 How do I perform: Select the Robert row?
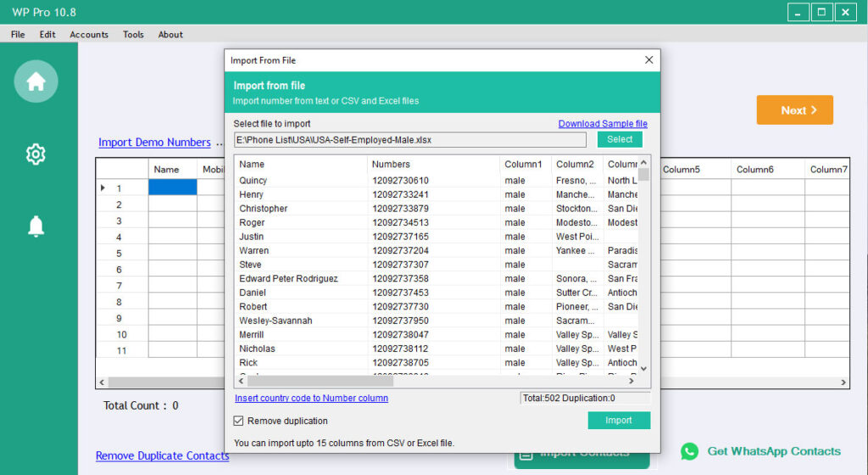click(437, 307)
